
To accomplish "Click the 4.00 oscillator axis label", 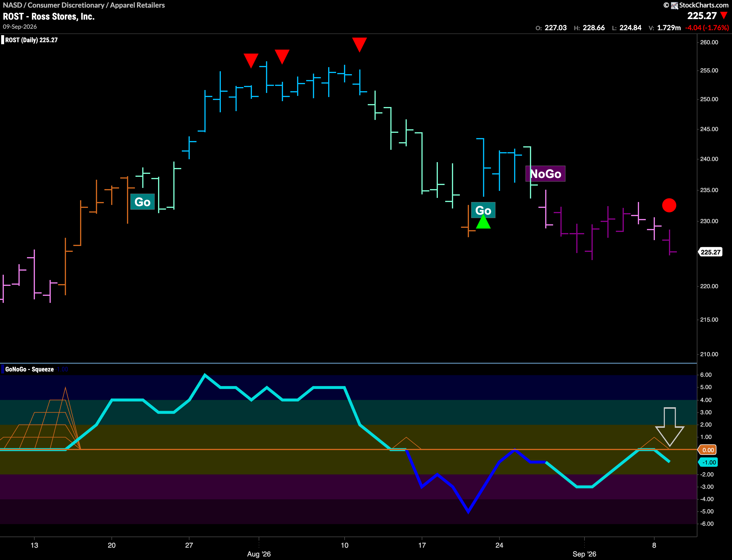I will (706, 400).
